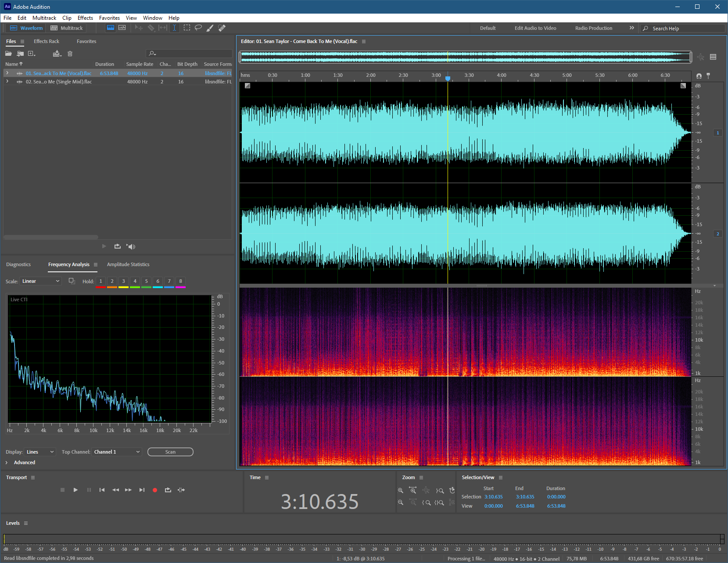728x563 pixels.
Task: Click the headphone icon beside timeline ruler
Action: 699,76
